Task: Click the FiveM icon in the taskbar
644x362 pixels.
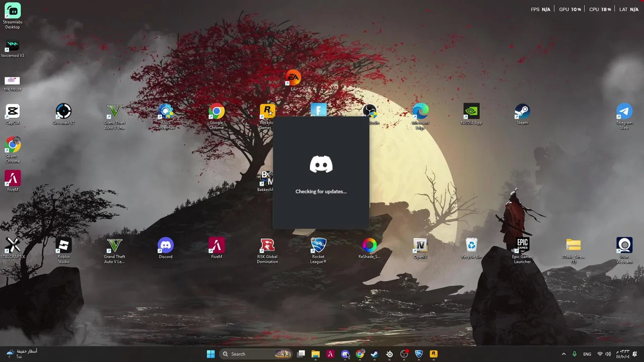Action: click(x=330, y=354)
